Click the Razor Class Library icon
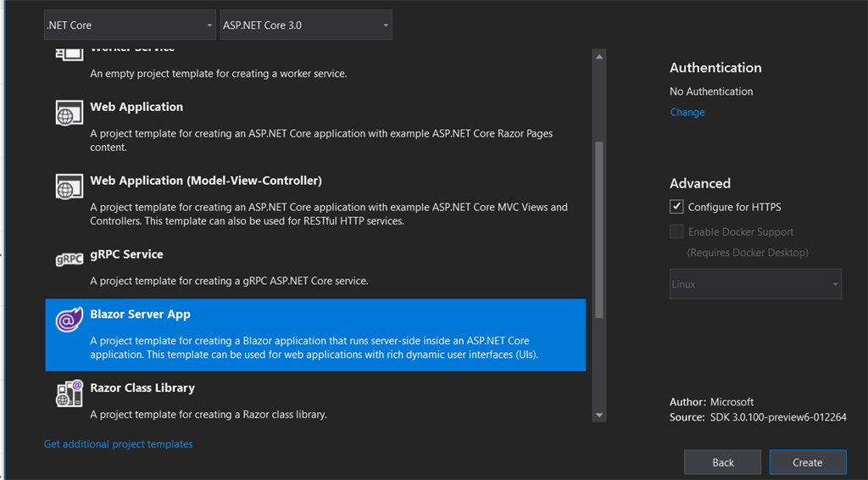 [70, 393]
